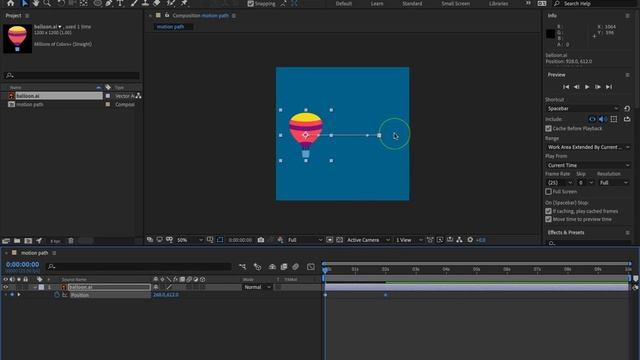Open the Spacebar shortcut dropdown

coord(582,109)
